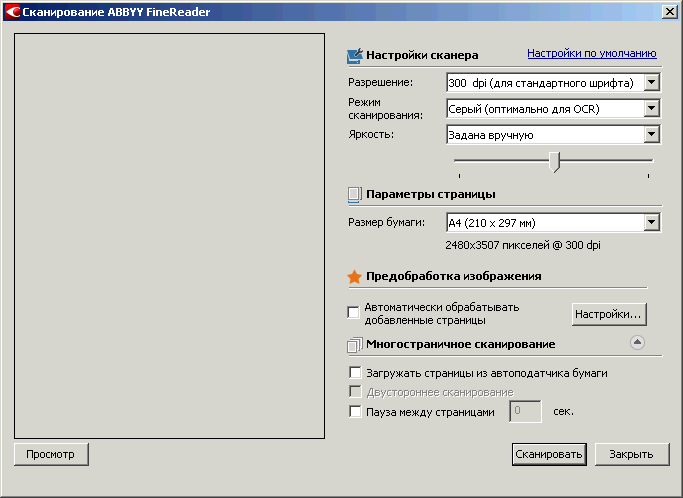Enable pause between pages checkbox
Screen dimensions: 683x498
click(x=355, y=411)
